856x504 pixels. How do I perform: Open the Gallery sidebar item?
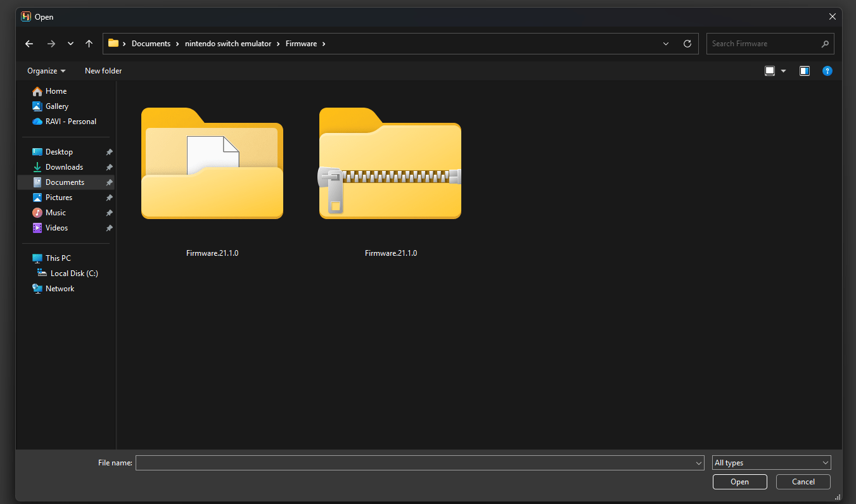56,106
